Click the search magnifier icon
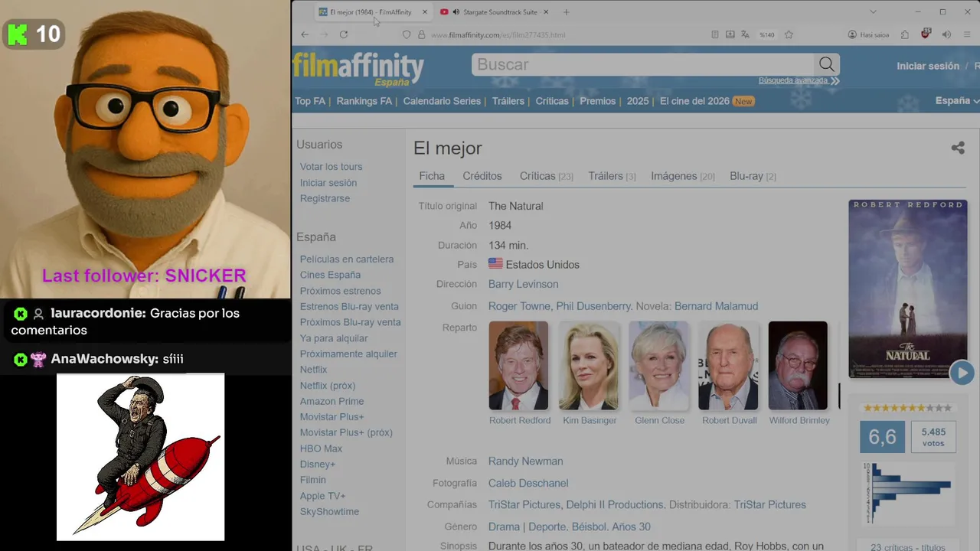 pyautogui.click(x=827, y=64)
